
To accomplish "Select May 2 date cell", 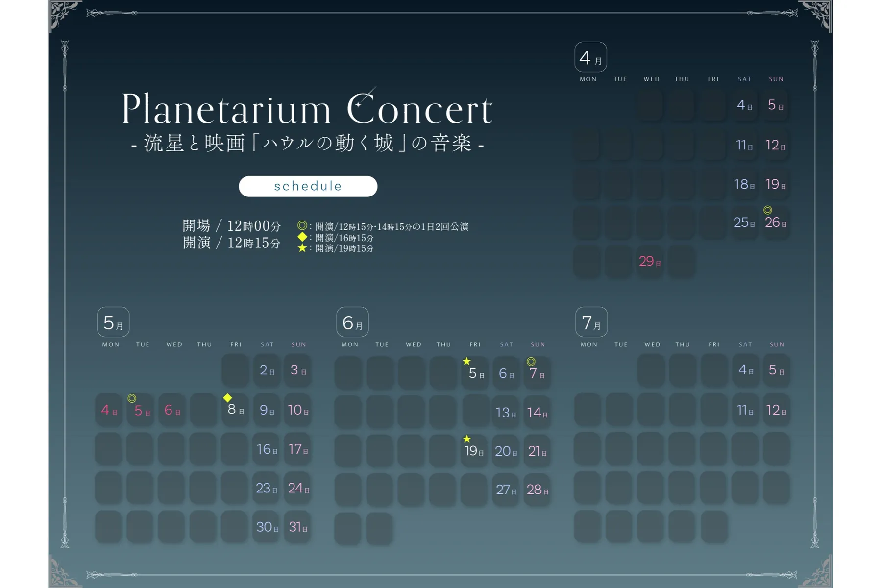I will (267, 370).
